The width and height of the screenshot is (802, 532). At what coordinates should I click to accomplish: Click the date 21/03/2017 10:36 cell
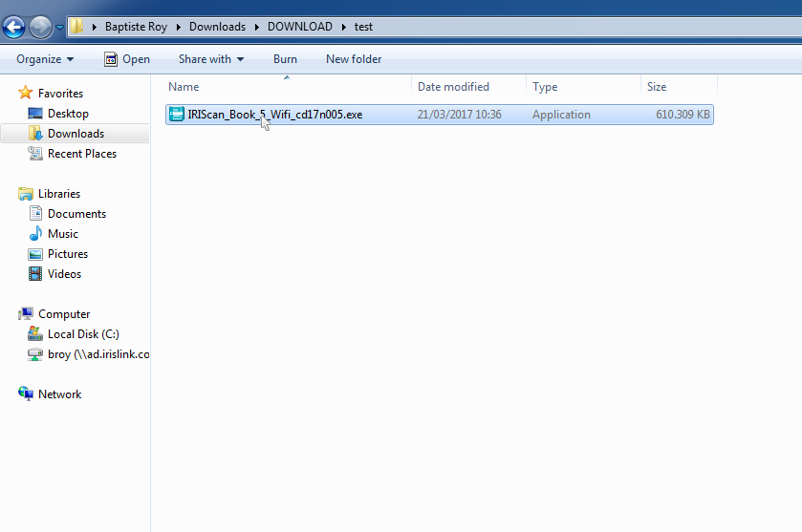(x=459, y=115)
